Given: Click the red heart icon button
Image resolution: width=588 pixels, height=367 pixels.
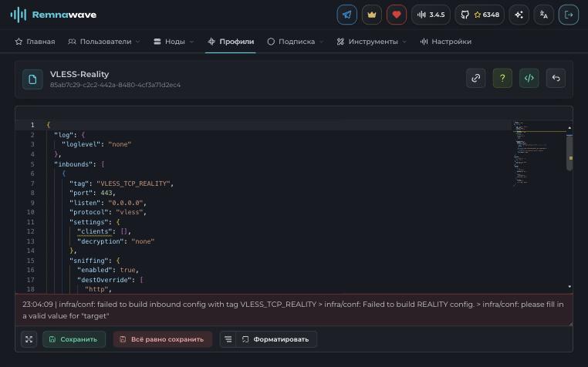Looking at the screenshot, I should tap(397, 15).
